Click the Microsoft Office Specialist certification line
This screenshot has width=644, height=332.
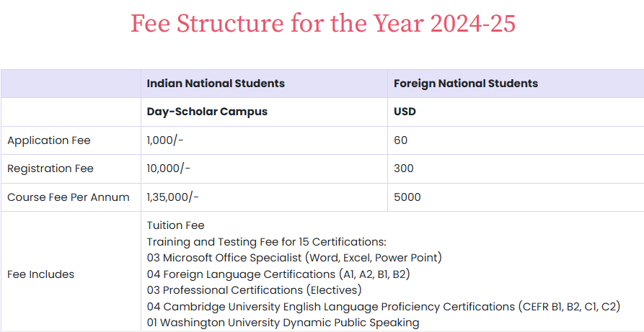[294, 258]
